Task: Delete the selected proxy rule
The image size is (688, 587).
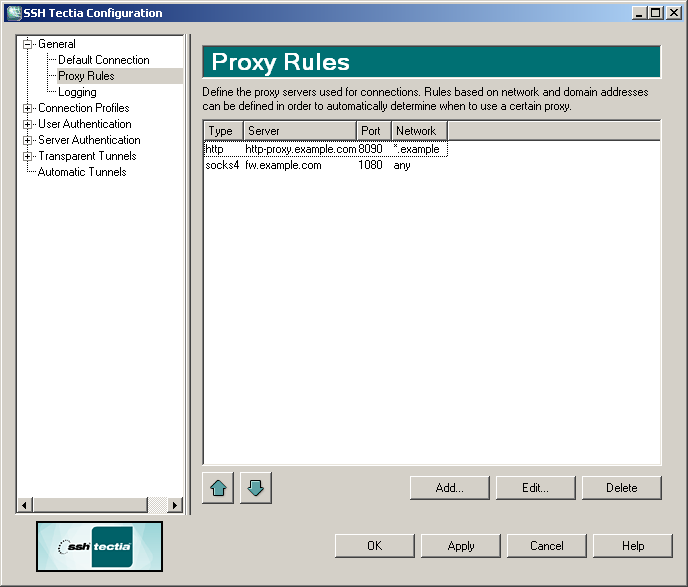Action: pyautogui.click(x=622, y=488)
